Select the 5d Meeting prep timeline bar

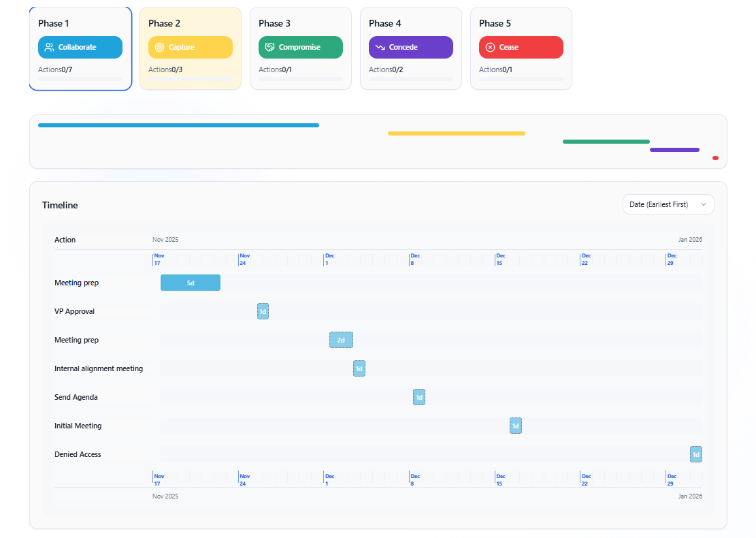click(x=191, y=282)
